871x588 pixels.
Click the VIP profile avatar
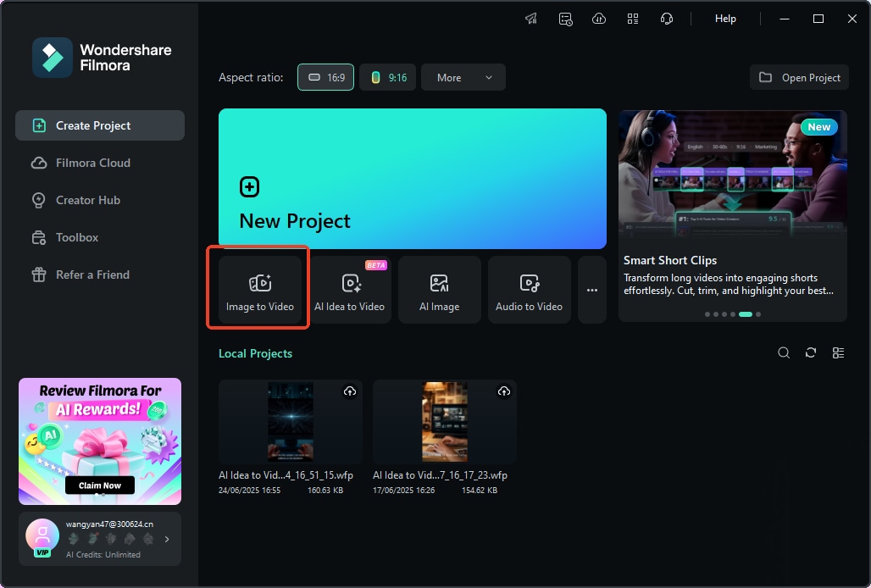(x=42, y=537)
